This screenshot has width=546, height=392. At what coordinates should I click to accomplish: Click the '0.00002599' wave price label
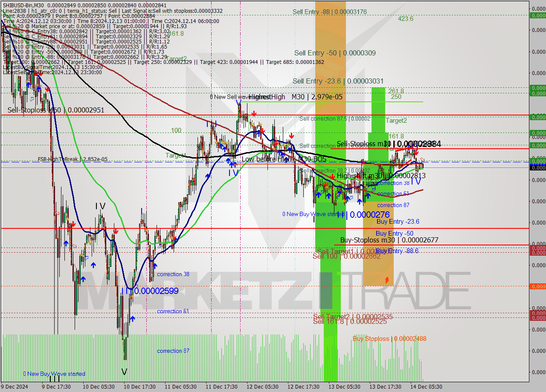[156, 291]
